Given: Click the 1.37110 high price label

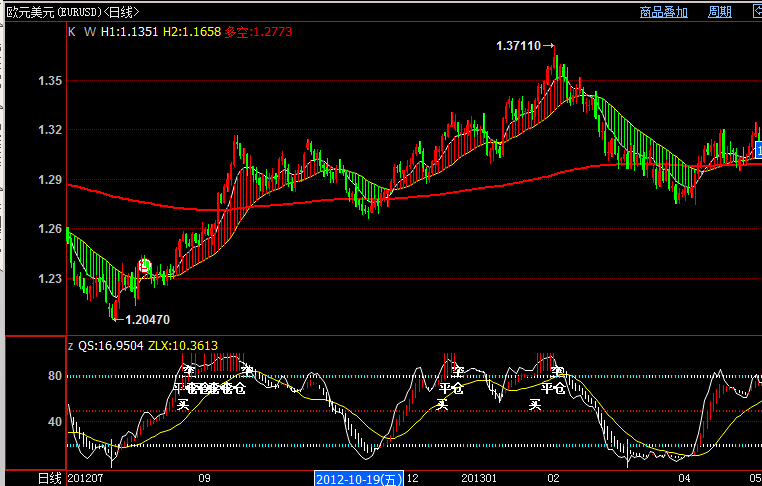Looking at the screenshot, I should point(518,46).
